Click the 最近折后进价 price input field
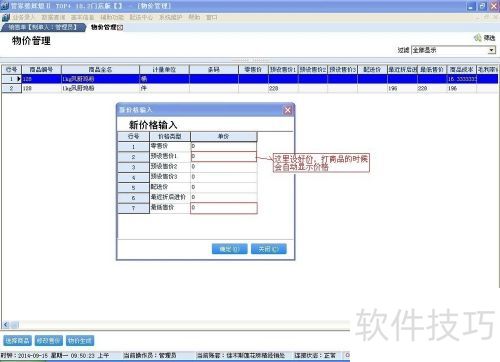 point(224,197)
